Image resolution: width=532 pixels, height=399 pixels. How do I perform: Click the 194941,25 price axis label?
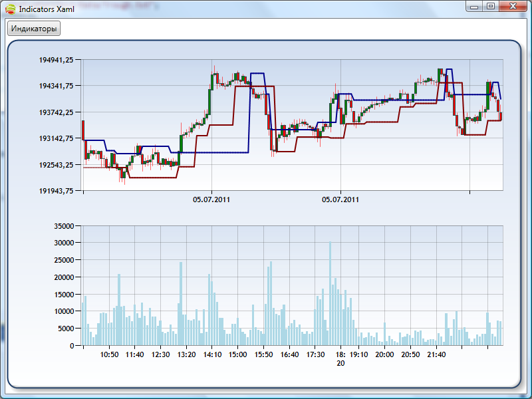[x=57, y=60]
